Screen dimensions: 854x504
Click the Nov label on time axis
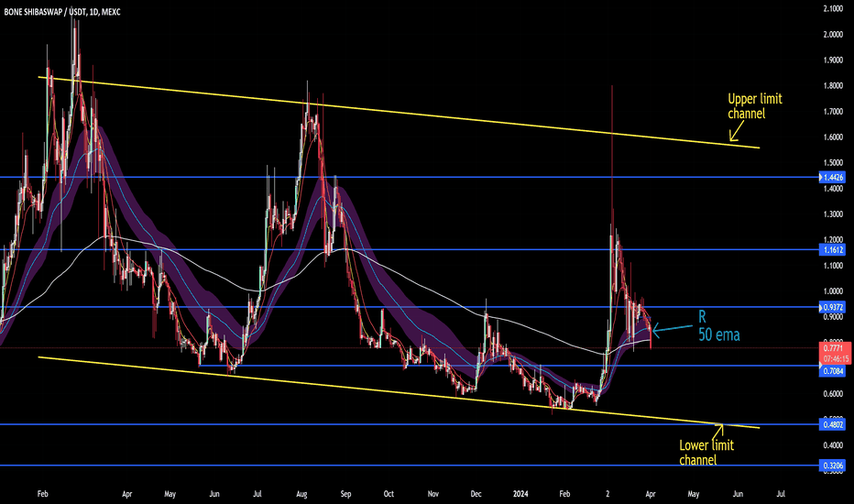pos(433,494)
